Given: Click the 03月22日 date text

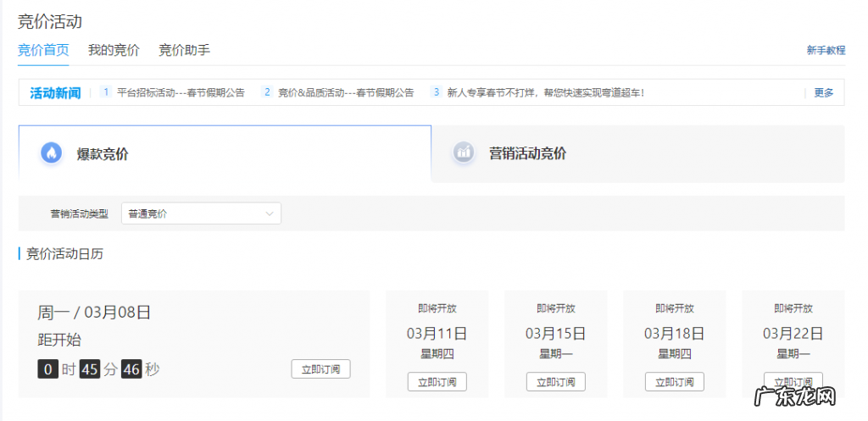Looking at the screenshot, I should tap(793, 334).
